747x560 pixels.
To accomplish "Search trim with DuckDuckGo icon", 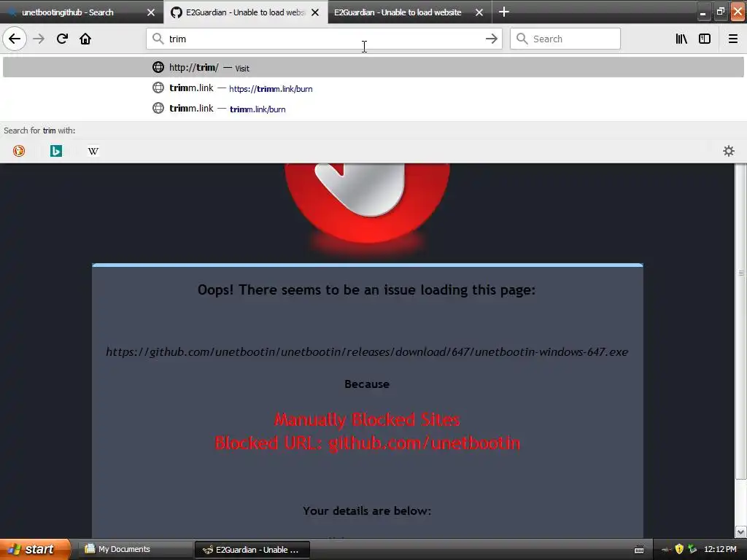I will (x=18, y=151).
